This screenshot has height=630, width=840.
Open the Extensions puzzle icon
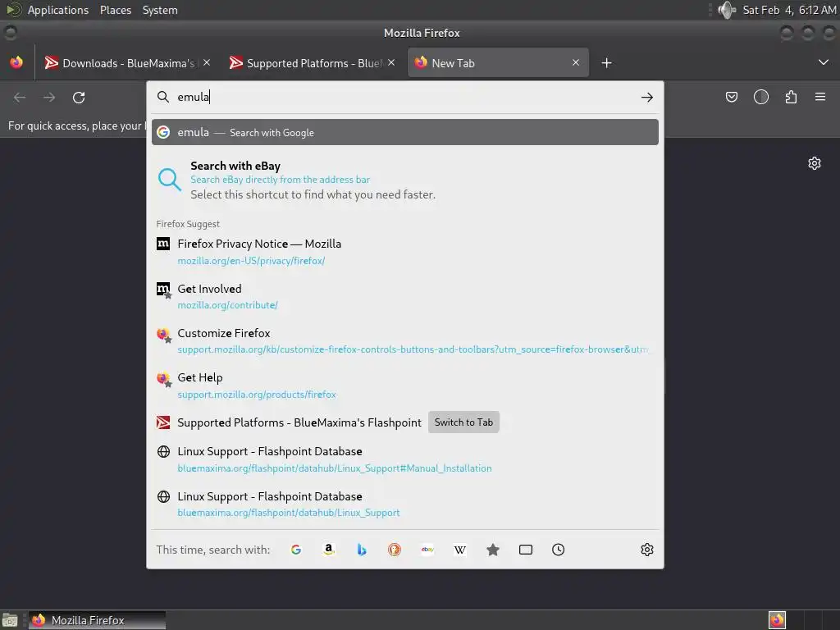791,97
